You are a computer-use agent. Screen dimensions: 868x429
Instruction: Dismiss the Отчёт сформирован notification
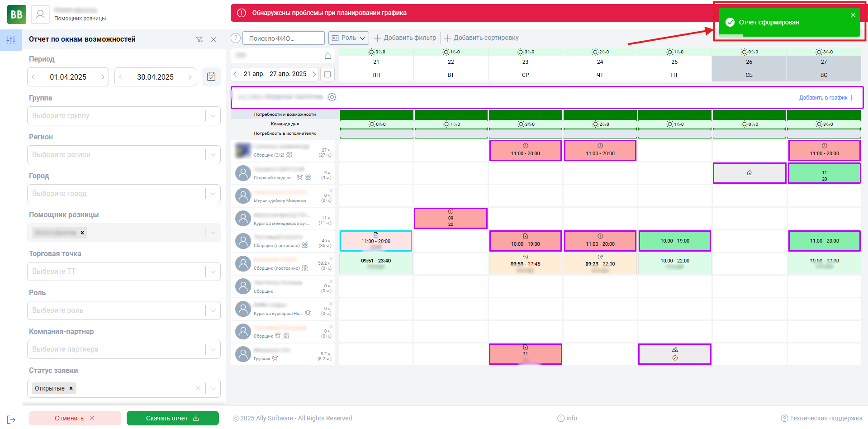(853, 15)
